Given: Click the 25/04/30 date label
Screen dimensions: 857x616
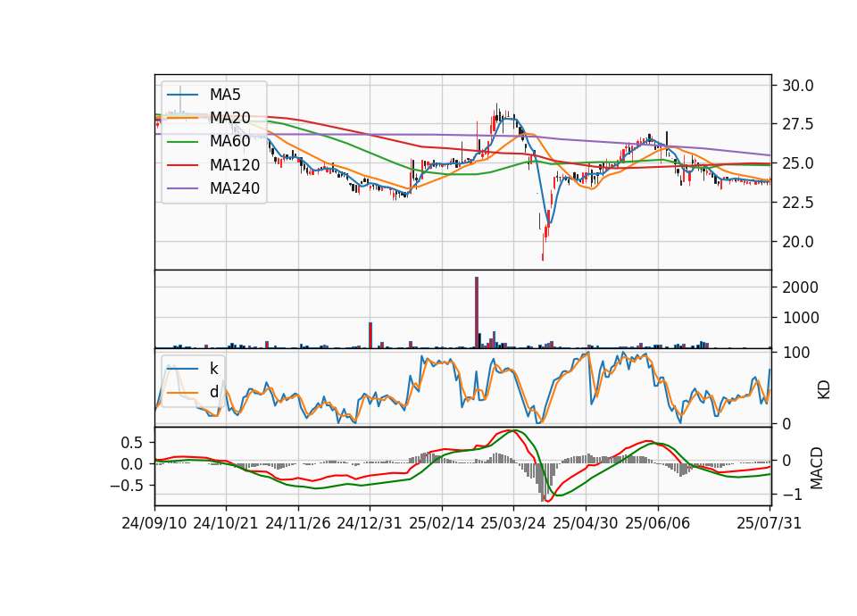Looking at the screenshot, I should coord(586,523).
